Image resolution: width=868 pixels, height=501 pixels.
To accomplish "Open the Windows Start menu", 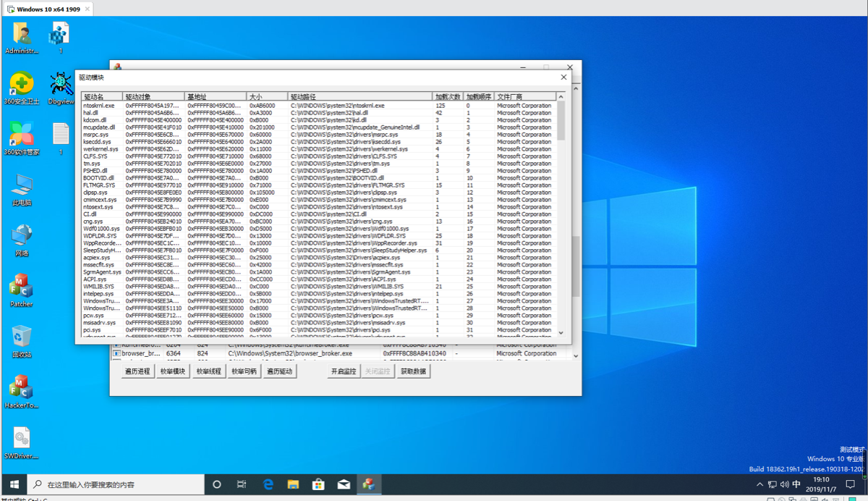I will coord(14,484).
